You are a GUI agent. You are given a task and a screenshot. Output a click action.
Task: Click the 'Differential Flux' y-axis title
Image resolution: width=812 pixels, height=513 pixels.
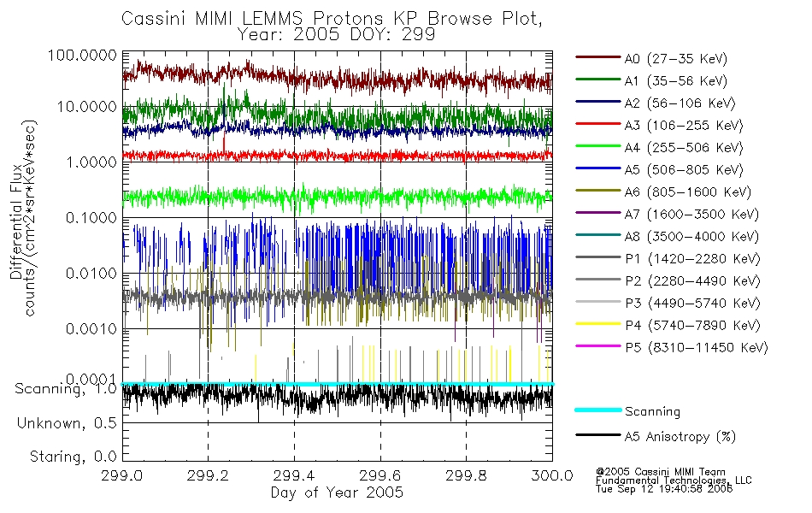click(x=16, y=221)
